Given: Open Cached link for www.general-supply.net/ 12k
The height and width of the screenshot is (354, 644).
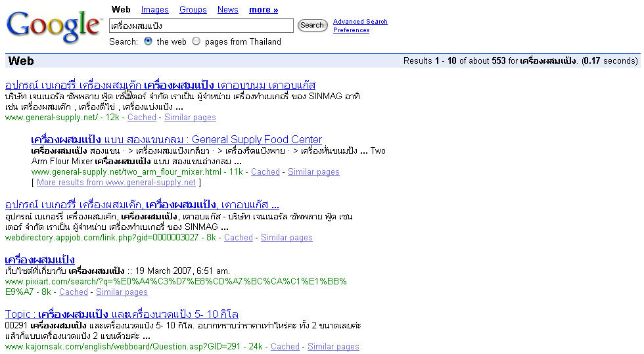Looking at the screenshot, I should [142, 118].
